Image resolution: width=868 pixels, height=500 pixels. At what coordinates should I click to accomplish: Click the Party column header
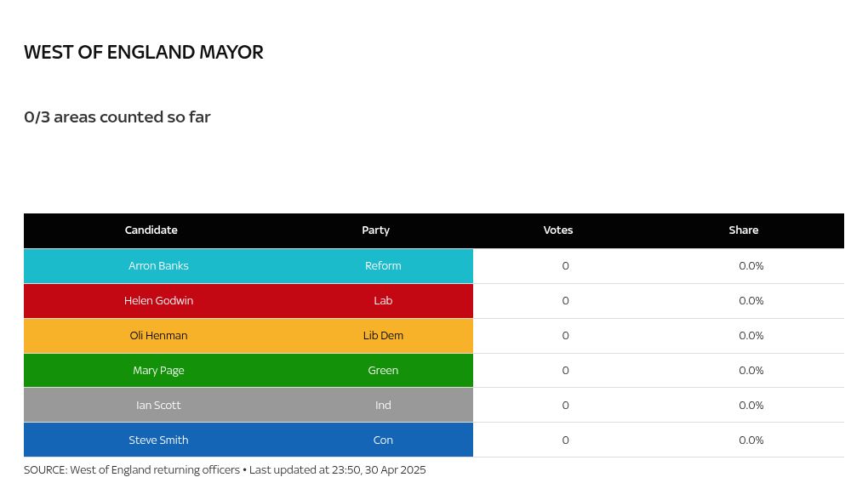(376, 230)
